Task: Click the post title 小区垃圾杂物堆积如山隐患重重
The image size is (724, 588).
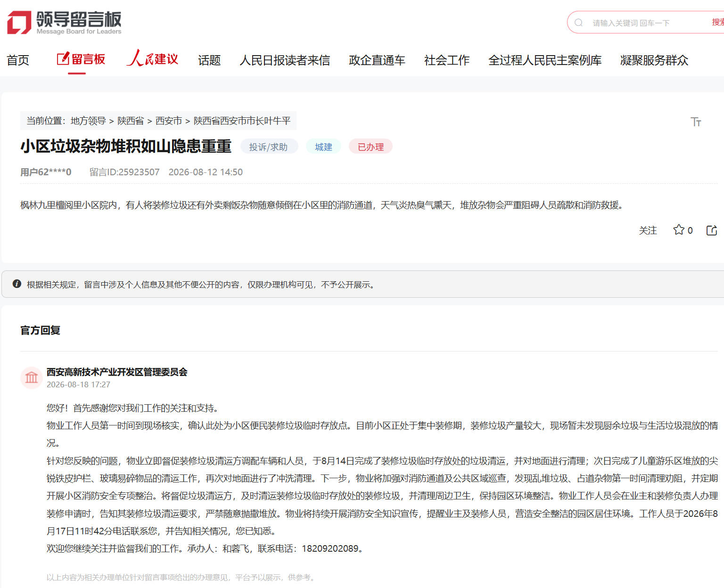Action: pos(126,147)
